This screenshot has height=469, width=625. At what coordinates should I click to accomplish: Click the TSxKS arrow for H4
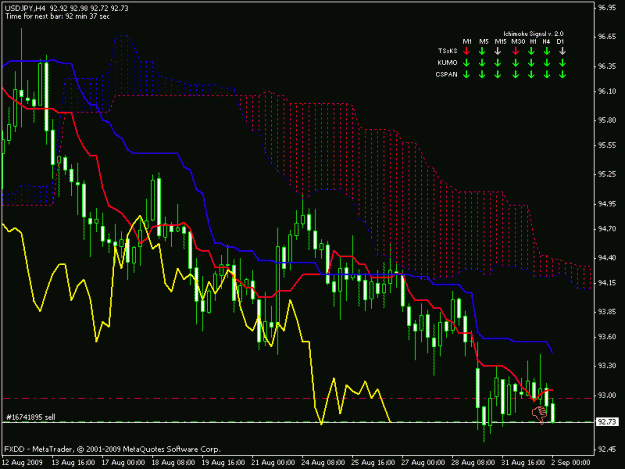point(547,51)
